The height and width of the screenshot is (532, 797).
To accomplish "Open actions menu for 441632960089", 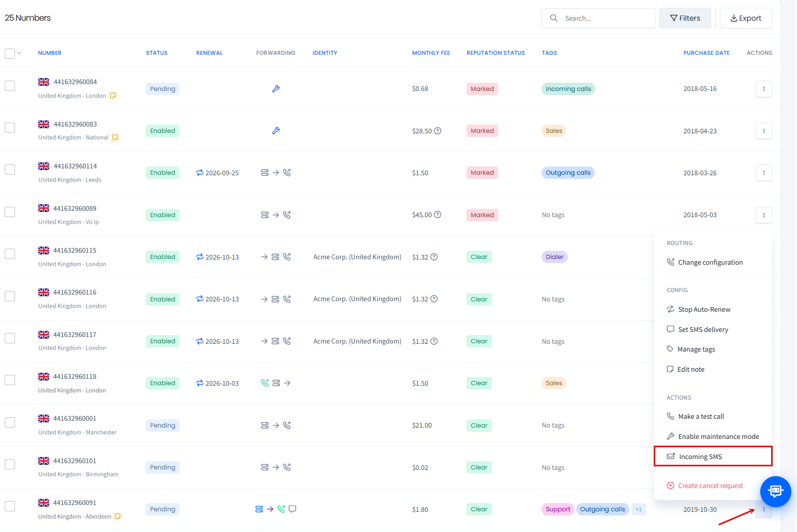I will tap(763, 215).
